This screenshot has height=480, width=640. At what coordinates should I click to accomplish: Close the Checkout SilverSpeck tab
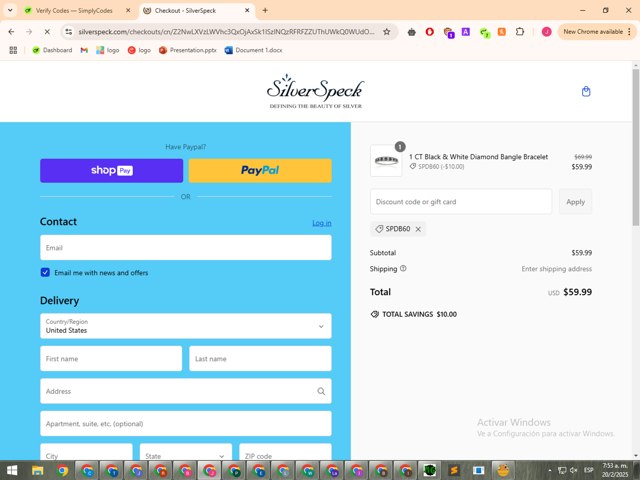click(x=247, y=10)
